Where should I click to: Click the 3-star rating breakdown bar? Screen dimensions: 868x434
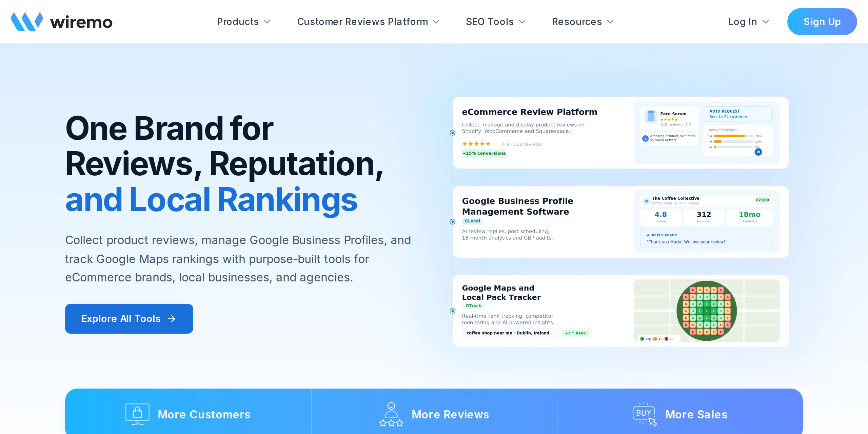[x=733, y=147]
